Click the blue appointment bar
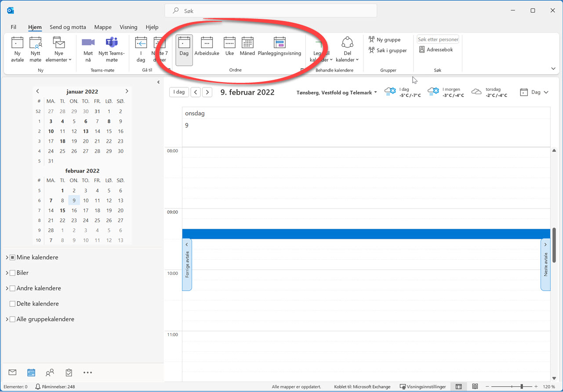This screenshot has height=392, width=563. coord(366,234)
